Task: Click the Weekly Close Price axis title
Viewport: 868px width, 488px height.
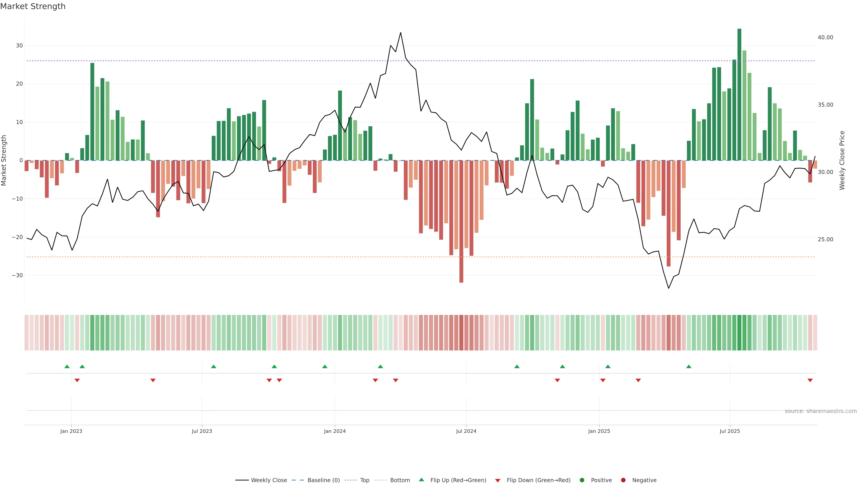Action: pyautogui.click(x=842, y=160)
